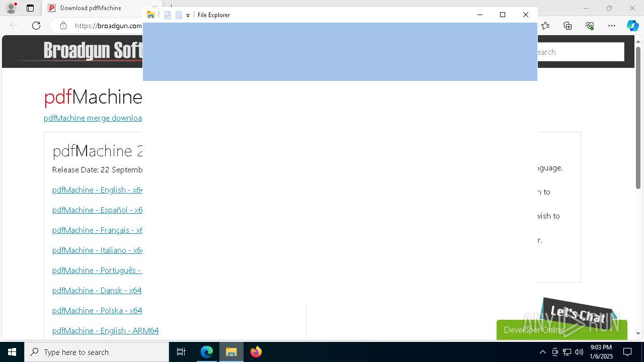Download pdfMachine - Español version

(x=97, y=210)
